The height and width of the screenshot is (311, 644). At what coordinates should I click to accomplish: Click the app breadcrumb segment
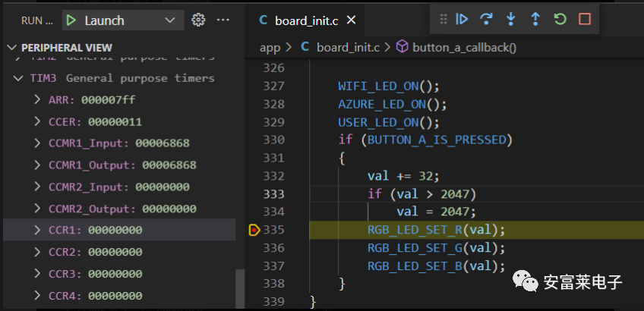pyautogui.click(x=270, y=48)
